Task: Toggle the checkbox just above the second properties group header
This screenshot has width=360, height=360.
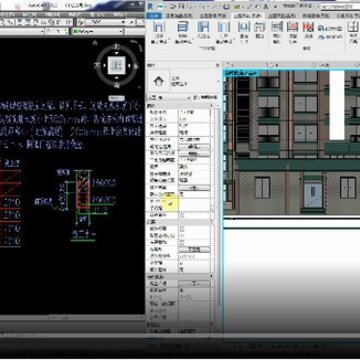Action: point(182,216)
